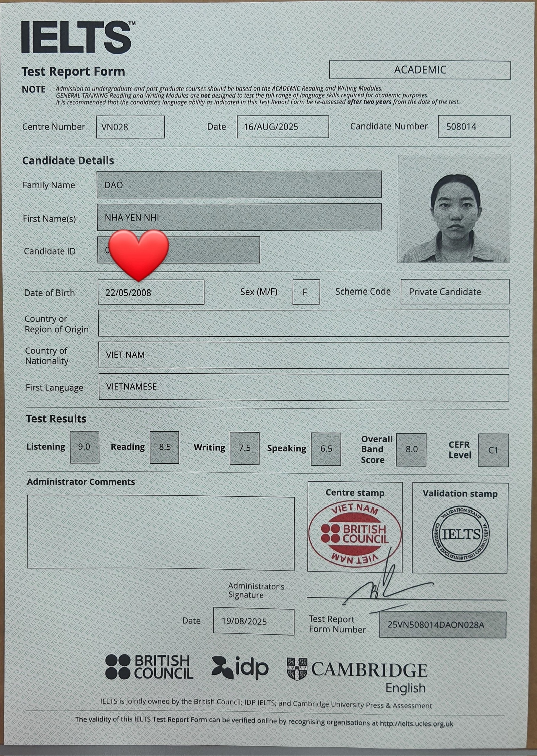Click the bold 'Reading' label
Screen dimensions: 537x756
point(128,447)
